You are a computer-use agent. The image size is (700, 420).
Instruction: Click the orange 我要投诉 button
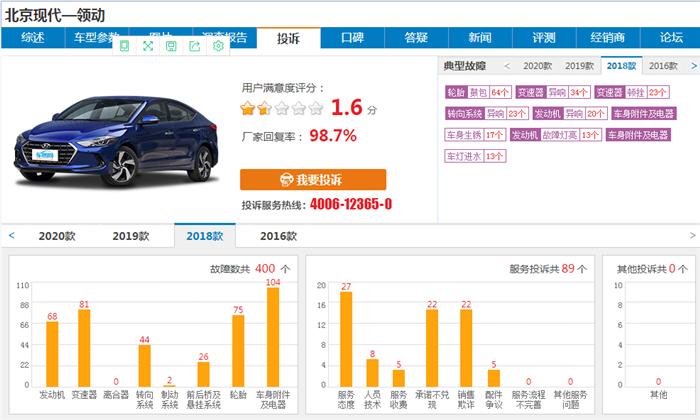(313, 179)
